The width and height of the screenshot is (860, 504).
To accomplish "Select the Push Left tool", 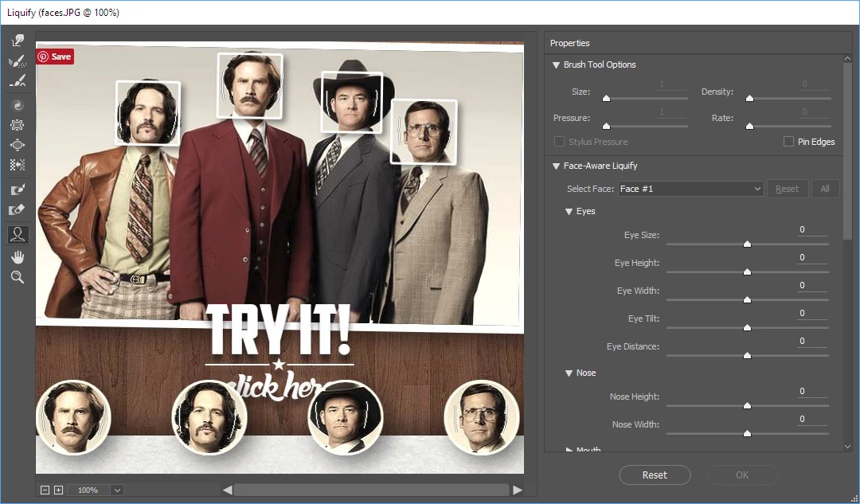I will pyautogui.click(x=18, y=165).
